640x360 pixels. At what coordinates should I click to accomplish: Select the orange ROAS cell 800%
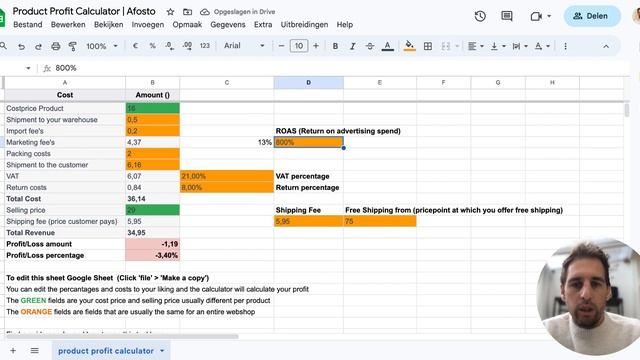pos(309,142)
